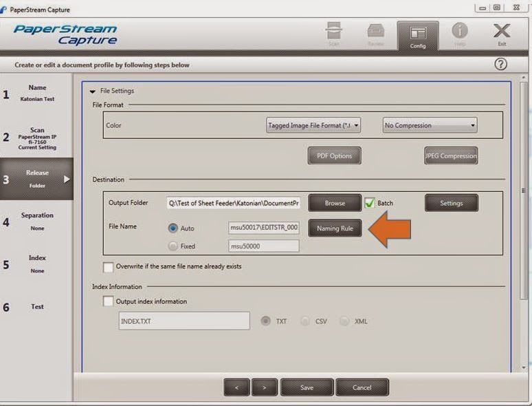Viewport: 532px width, 406px height.
Task: Click the "Index Information" section label
Action: coord(117,287)
